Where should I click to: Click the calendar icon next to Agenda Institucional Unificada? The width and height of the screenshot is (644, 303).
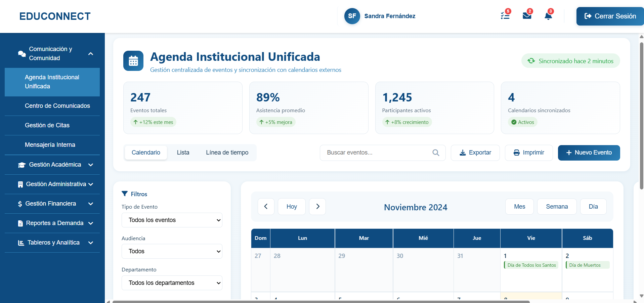tap(133, 61)
